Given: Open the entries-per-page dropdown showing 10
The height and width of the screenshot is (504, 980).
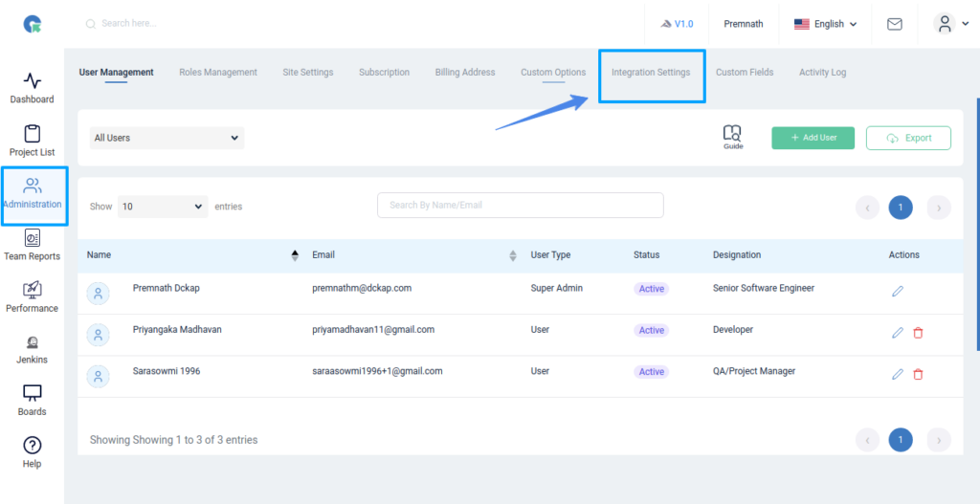Looking at the screenshot, I should pyautogui.click(x=162, y=206).
